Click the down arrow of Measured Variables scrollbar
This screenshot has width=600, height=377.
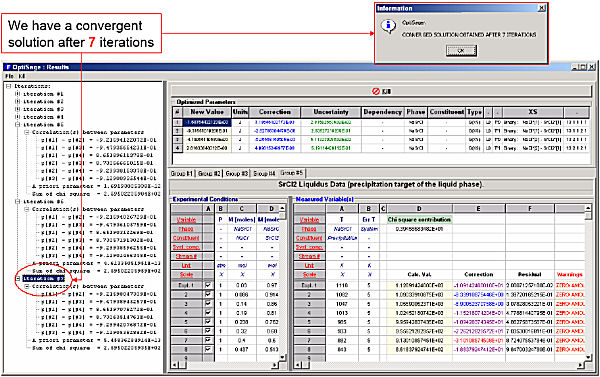tap(589, 357)
